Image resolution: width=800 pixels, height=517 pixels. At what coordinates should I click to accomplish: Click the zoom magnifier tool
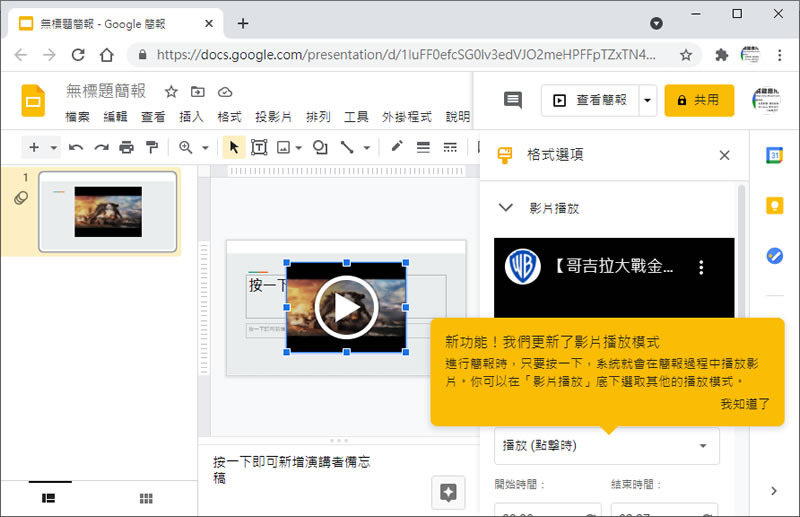click(x=185, y=147)
